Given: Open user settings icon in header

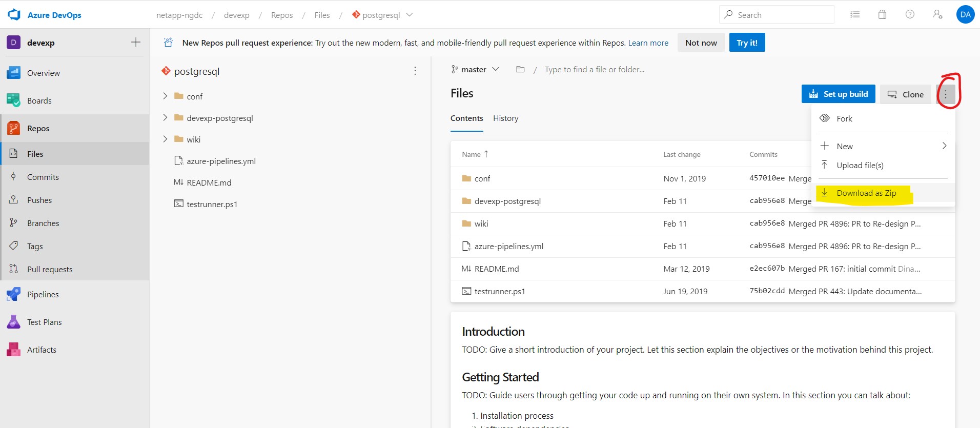Looking at the screenshot, I should 937,15.
